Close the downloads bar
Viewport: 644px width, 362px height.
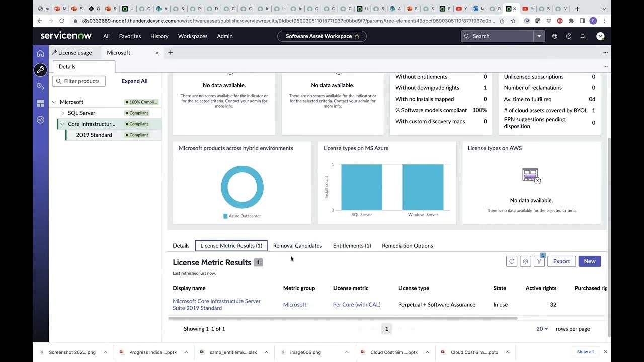pos(605,352)
